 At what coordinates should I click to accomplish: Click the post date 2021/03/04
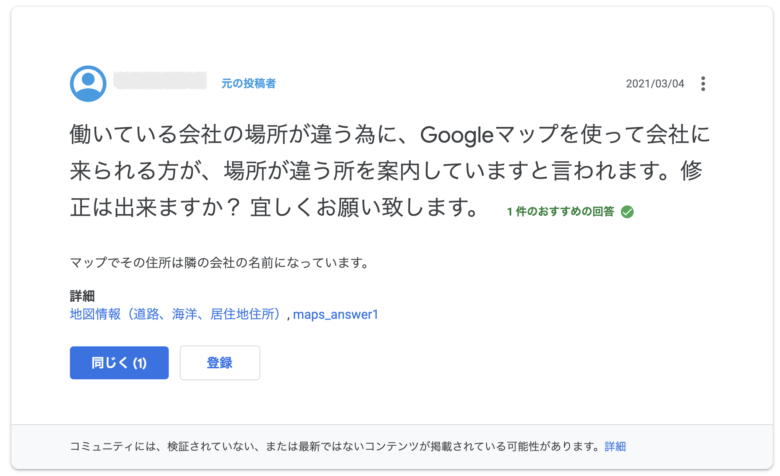click(655, 84)
